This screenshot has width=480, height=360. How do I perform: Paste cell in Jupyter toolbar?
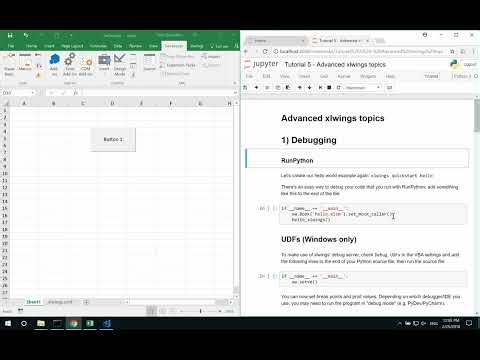(288, 87)
